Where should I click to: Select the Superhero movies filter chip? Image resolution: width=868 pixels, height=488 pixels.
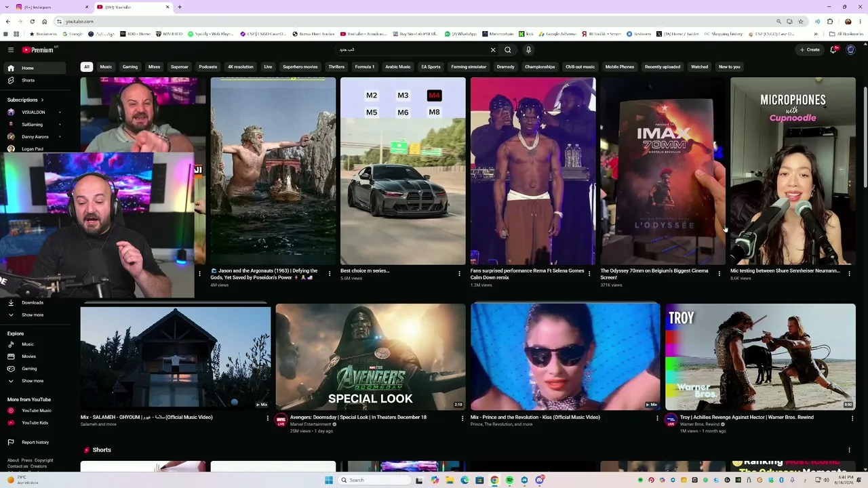point(300,66)
